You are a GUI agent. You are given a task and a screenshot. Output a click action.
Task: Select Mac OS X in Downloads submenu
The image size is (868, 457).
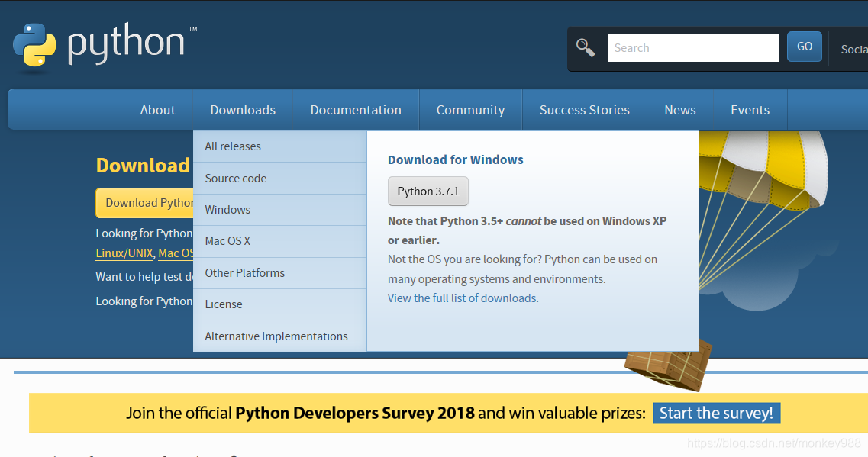[x=279, y=241]
